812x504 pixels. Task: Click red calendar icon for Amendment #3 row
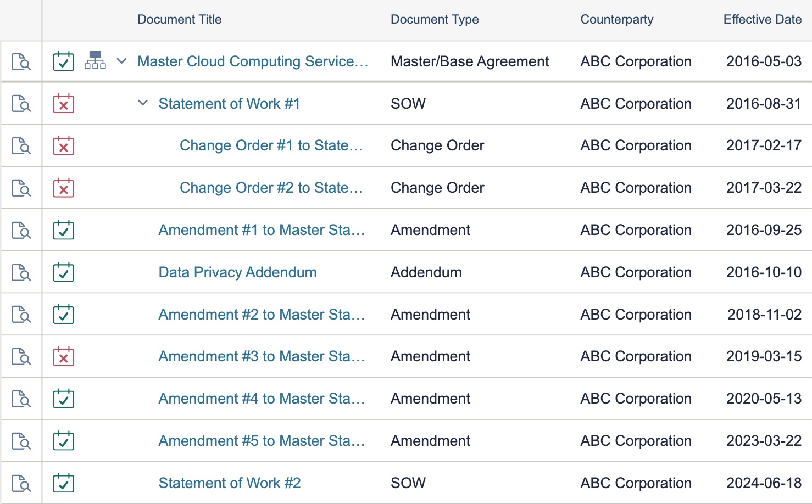[x=64, y=356]
